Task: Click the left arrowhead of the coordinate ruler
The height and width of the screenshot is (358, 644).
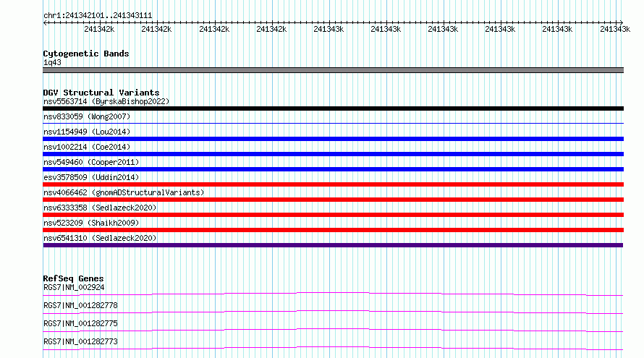Action: (45, 22)
